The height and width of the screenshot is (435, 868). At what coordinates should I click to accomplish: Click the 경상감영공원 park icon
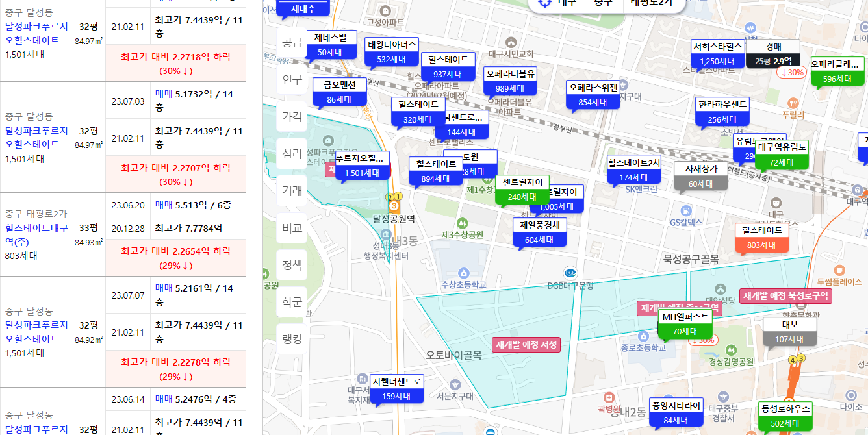pyautogui.click(x=730, y=351)
